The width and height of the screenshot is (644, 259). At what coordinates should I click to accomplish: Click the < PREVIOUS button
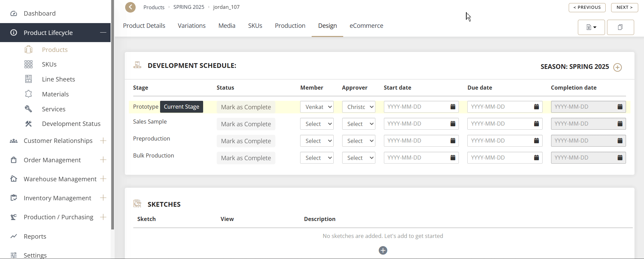pyautogui.click(x=587, y=7)
